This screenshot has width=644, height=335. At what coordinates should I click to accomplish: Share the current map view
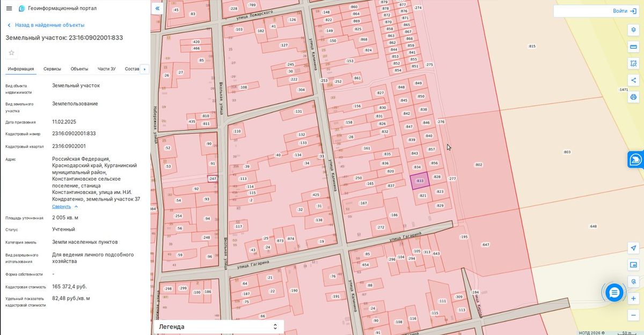[633, 80]
